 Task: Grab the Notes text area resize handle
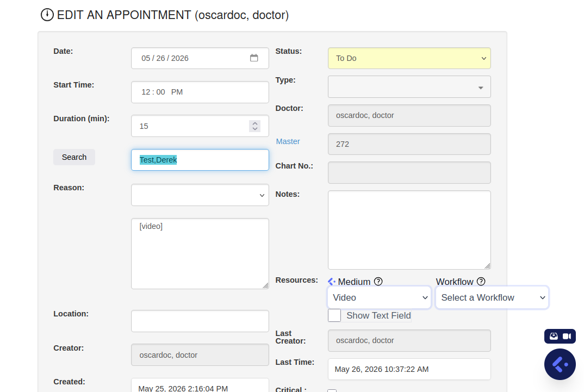[x=487, y=266]
